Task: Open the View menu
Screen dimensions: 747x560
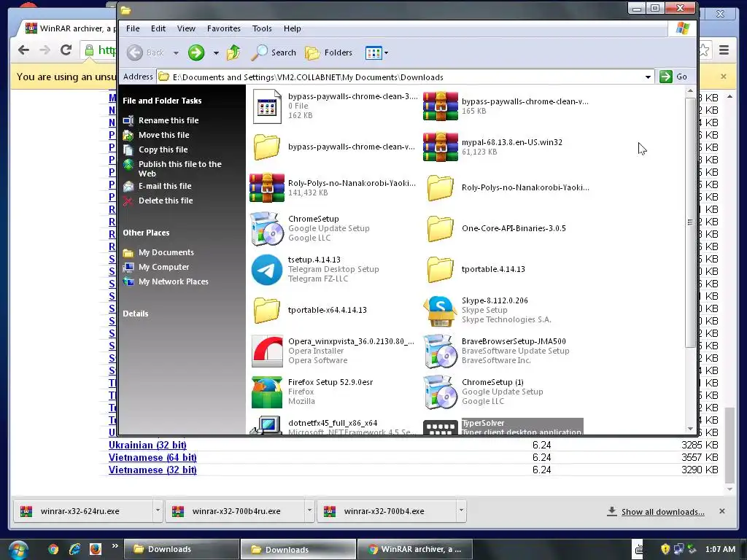Action: [x=186, y=28]
